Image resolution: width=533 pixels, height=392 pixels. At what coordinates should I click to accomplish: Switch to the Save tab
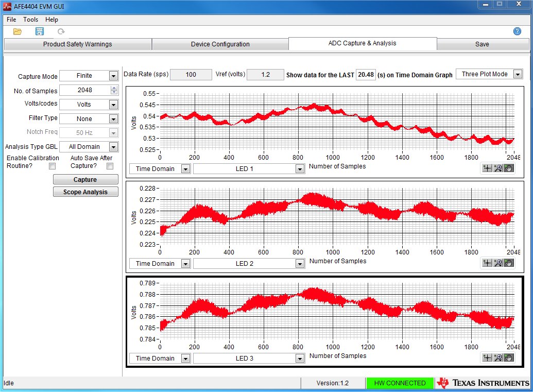[x=482, y=44]
